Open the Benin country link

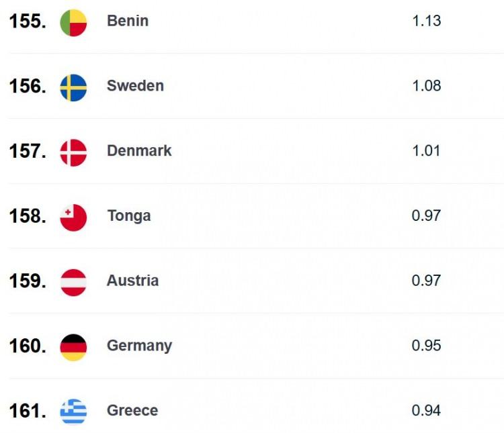pyautogui.click(x=128, y=21)
